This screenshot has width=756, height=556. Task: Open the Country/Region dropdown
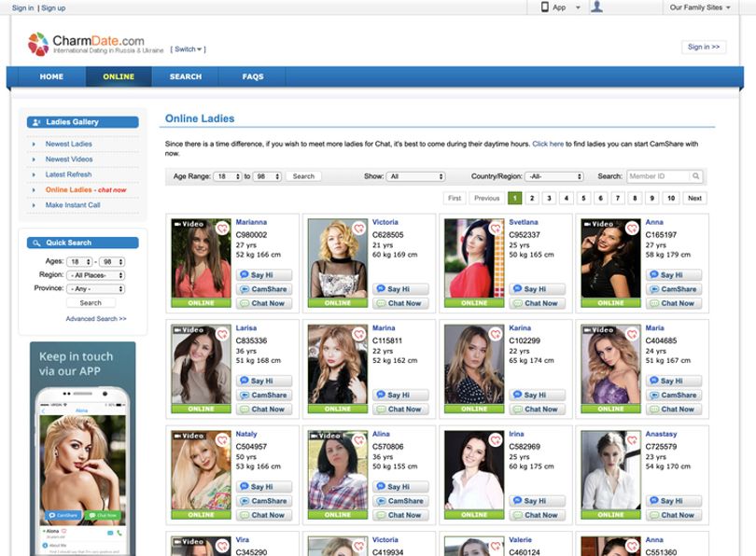coord(554,176)
